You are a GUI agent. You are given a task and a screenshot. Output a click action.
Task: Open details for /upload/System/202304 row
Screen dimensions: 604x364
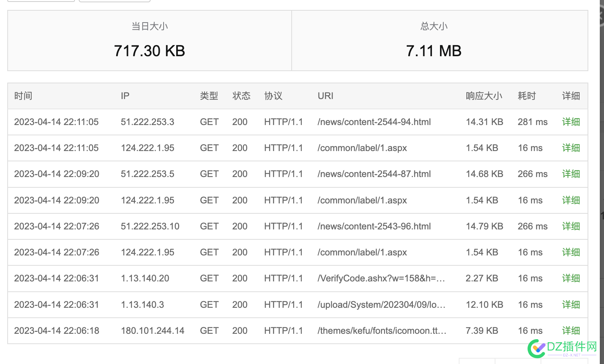coord(571,305)
